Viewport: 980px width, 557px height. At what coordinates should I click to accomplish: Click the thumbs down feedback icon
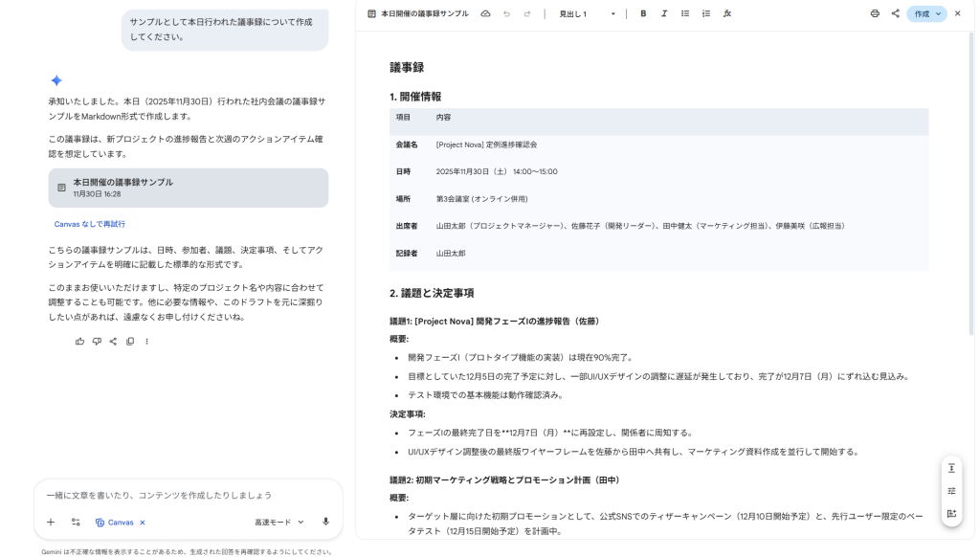tap(97, 342)
